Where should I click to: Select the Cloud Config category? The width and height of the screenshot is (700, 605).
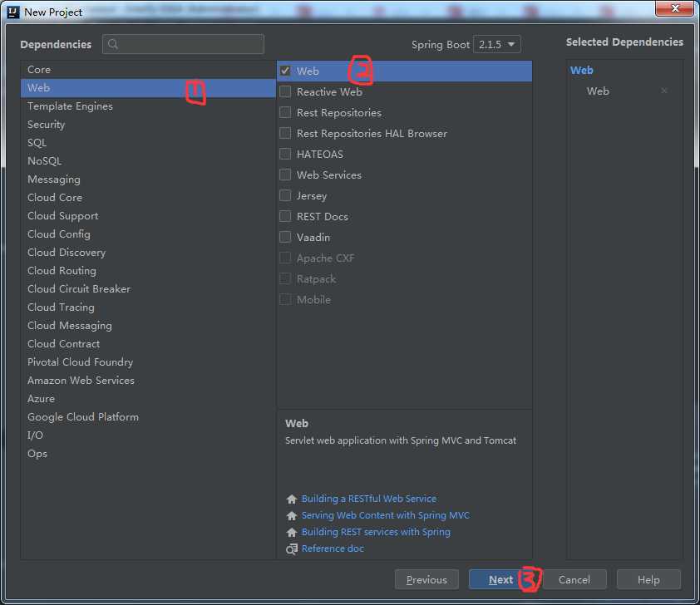tap(148, 234)
